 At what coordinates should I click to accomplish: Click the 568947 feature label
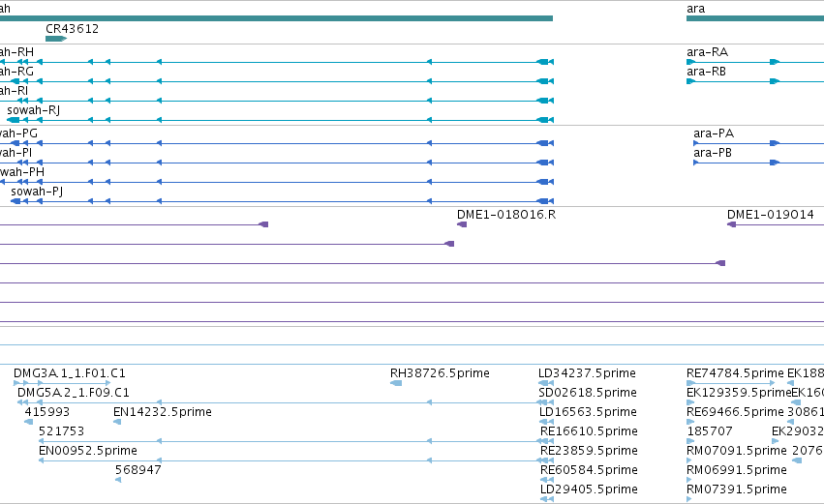tap(138, 470)
